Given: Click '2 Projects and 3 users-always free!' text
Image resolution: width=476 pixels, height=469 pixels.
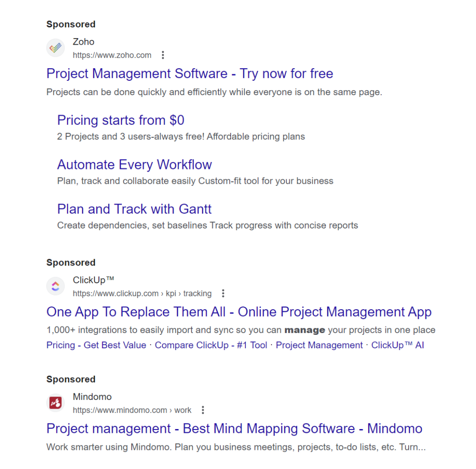Looking at the screenshot, I should point(181,137).
